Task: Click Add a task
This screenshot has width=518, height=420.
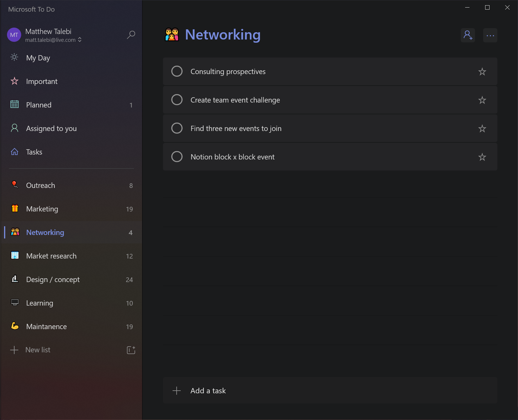Action: point(208,390)
